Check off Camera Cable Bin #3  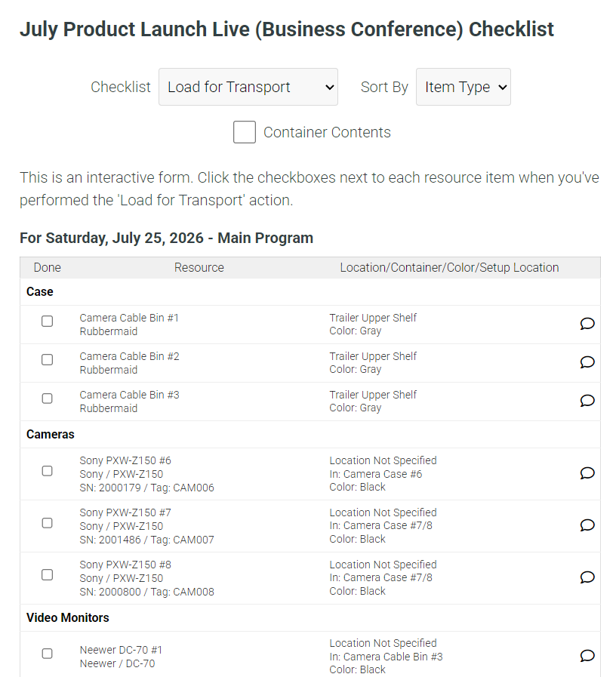coord(47,398)
